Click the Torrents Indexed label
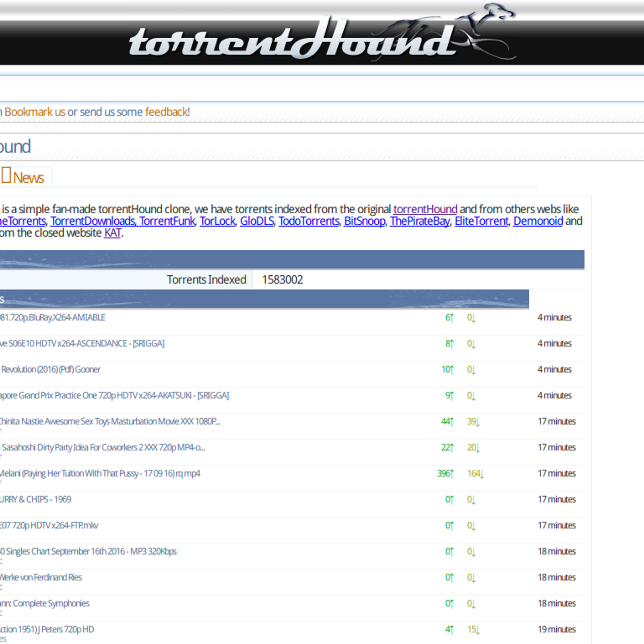This screenshot has height=644, width=644. click(206, 279)
